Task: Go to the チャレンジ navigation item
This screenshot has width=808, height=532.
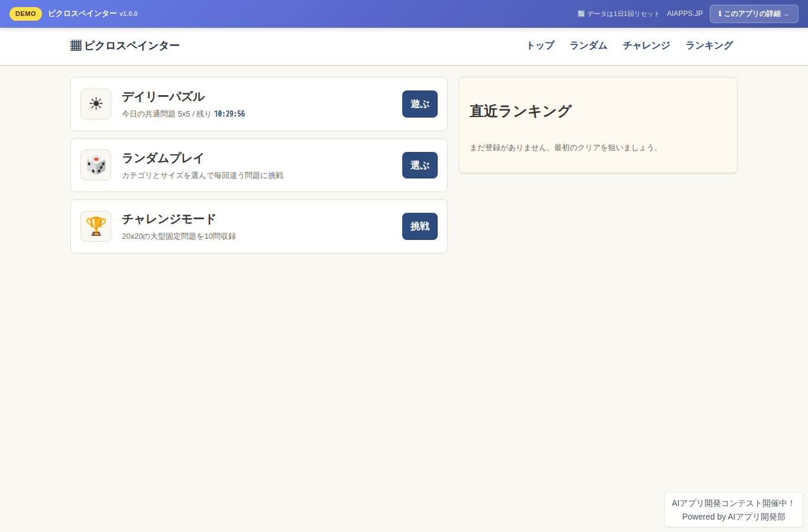Action: click(x=647, y=46)
